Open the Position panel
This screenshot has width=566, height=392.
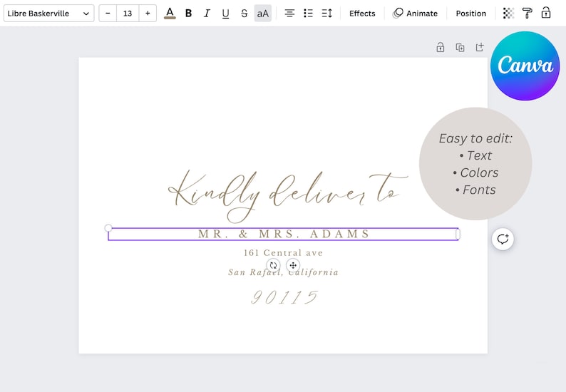tap(470, 14)
